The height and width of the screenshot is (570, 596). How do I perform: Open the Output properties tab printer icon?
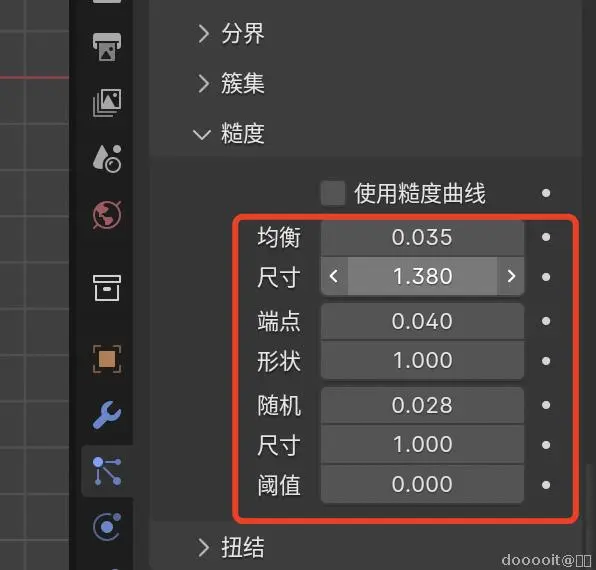coord(107,47)
